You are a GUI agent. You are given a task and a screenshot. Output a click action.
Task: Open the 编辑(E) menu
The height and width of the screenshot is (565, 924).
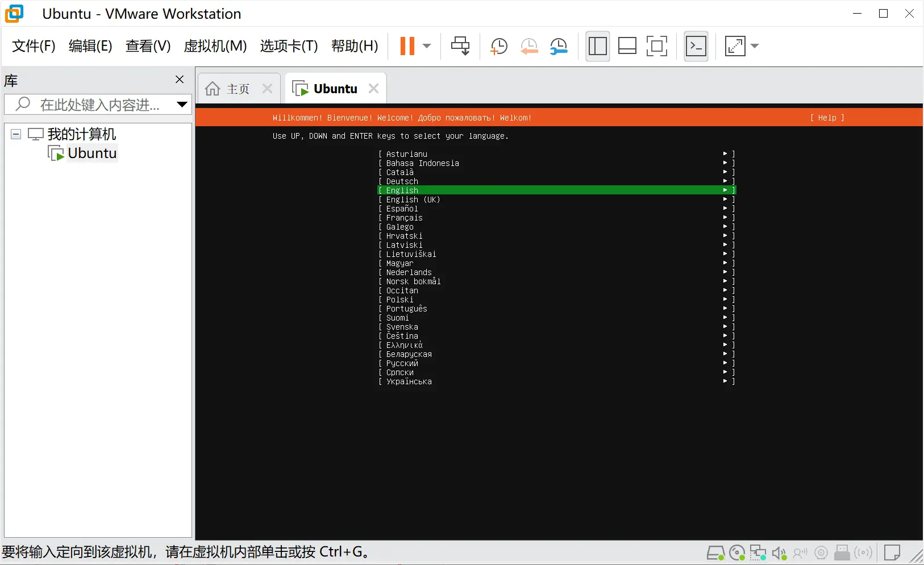point(90,46)
